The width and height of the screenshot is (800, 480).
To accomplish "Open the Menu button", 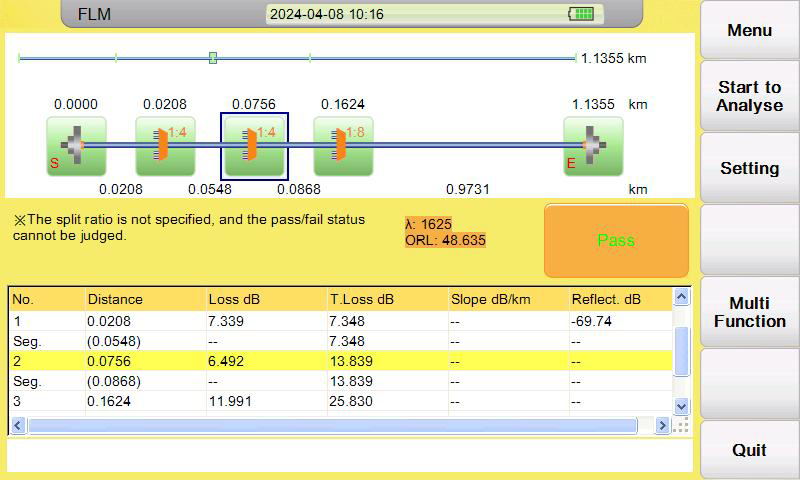I will click(749, 30).
